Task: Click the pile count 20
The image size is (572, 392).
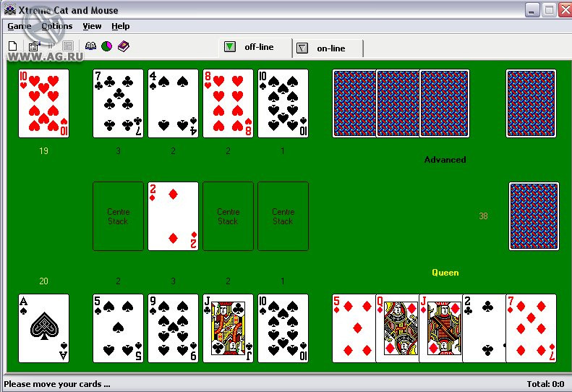Action: [44, 281]
